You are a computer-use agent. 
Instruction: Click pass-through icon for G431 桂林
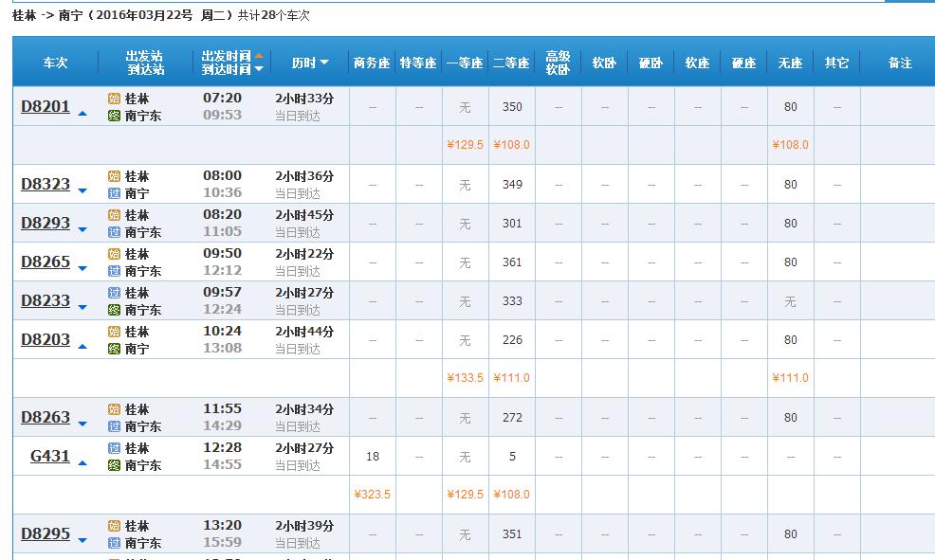tap(114, 448)
